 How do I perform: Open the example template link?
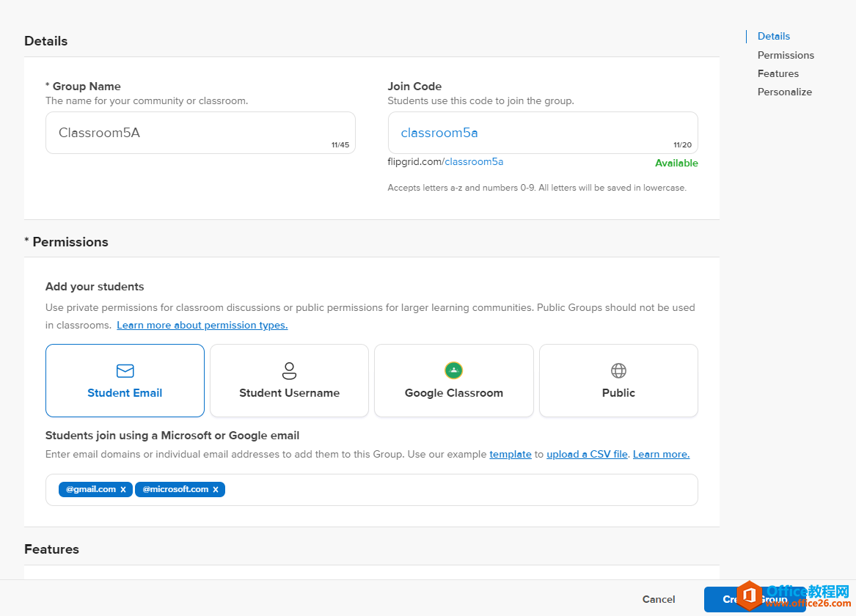tap(510, 454)
